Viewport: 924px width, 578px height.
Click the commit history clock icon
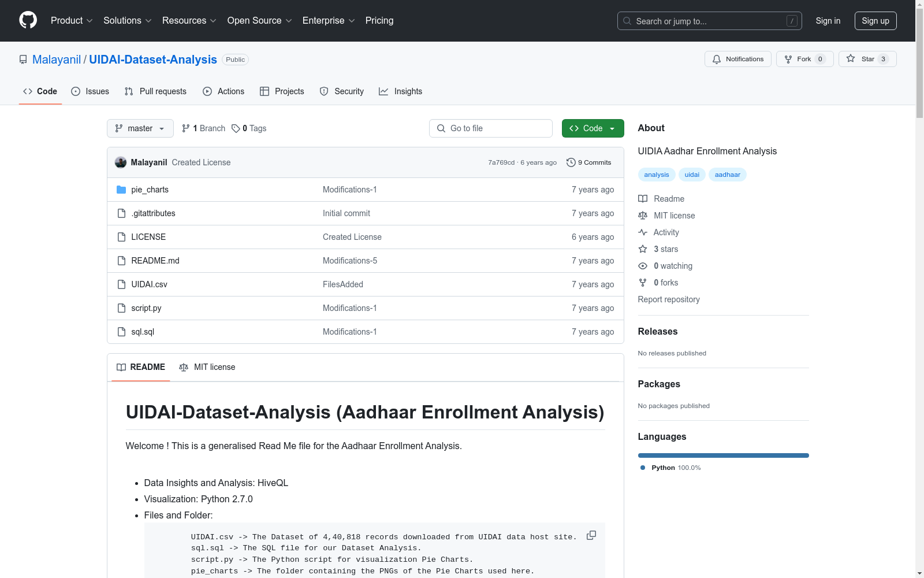(x=571, y=162)
